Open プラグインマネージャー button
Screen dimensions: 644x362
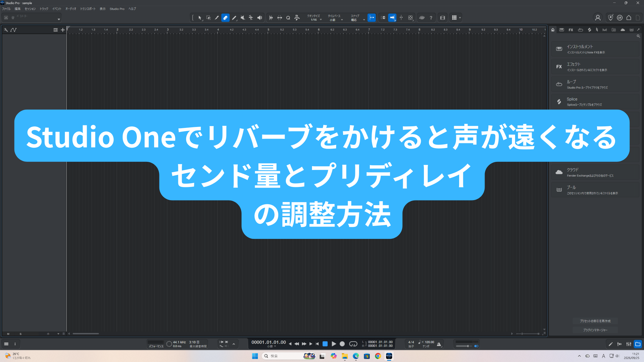595,330
